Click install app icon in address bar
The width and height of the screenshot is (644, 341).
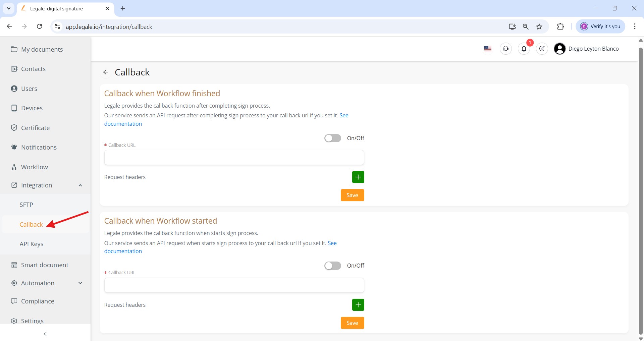pyautogui.click(x=512, y=26)
